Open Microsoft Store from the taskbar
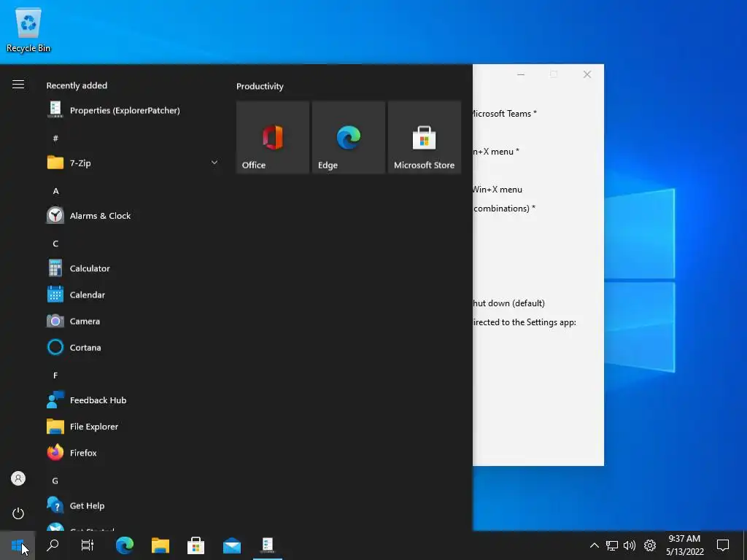Screen dimensions: 747x560 pyautogui.click(x=196, y=545)
